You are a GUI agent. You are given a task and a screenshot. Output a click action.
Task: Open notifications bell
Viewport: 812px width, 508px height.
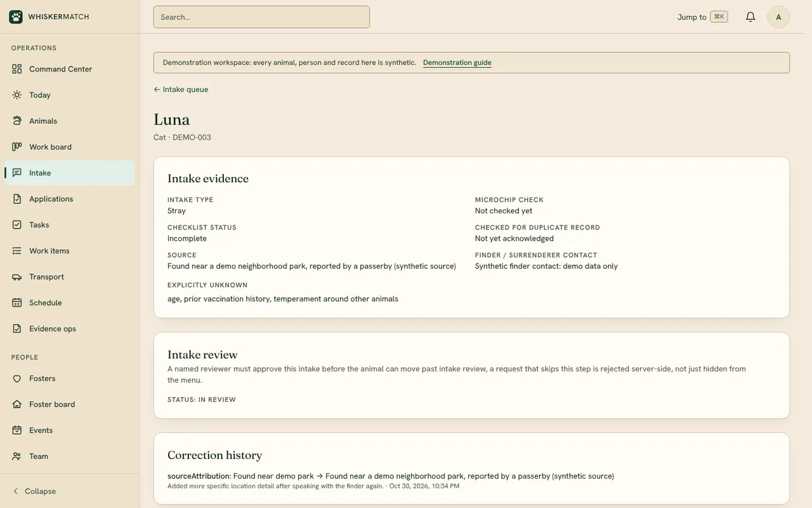(750, 17)
